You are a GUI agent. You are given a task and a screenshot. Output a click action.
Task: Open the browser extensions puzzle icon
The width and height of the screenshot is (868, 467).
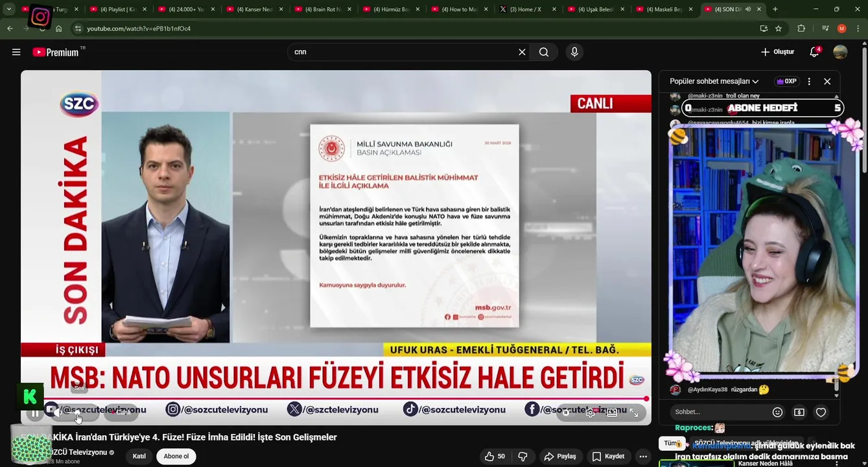(801, 29)
